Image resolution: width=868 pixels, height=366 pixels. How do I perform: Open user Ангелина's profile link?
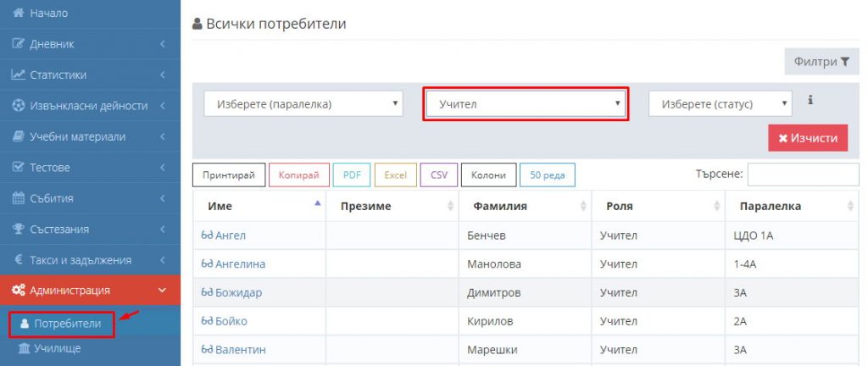click(x=240, y=264)
